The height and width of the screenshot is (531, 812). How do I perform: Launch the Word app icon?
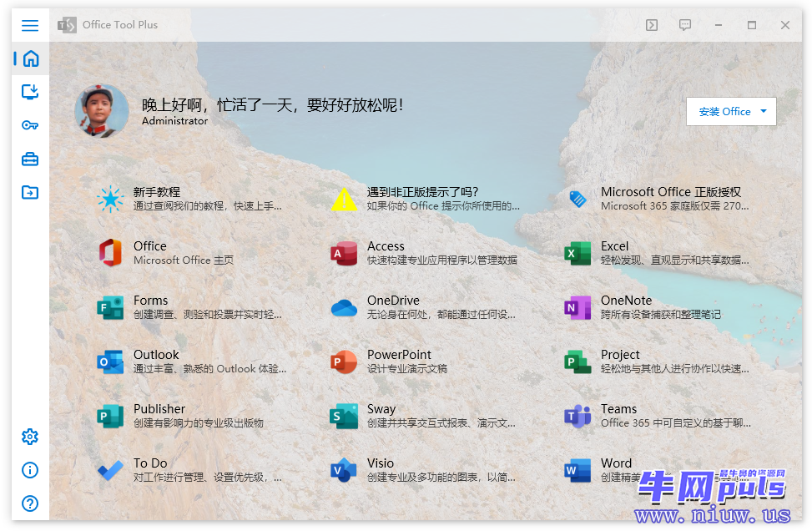(x=577, y=470)
